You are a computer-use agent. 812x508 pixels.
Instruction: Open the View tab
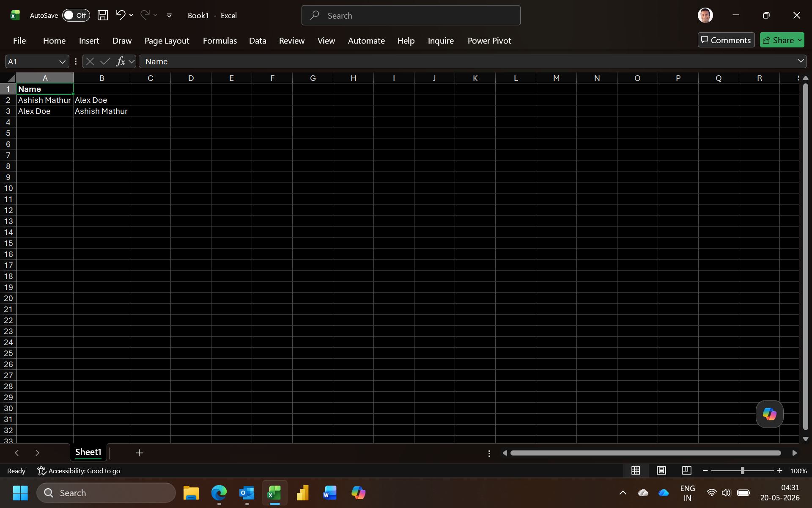(326, 41)
